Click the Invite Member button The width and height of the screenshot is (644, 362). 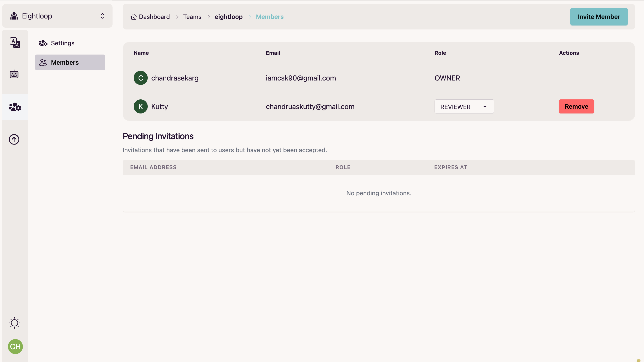pos(599,16)
